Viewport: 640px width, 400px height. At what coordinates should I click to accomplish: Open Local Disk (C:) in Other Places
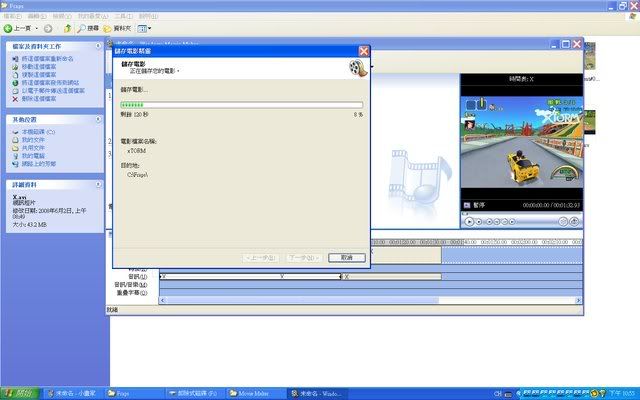[x=38, y=131]
